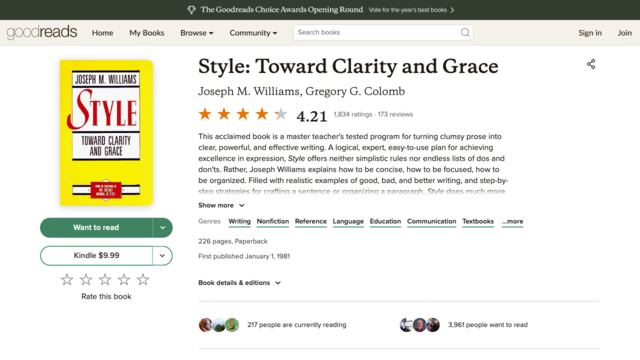
Task: Expand the description with Show more
Action: coord(221,205)
